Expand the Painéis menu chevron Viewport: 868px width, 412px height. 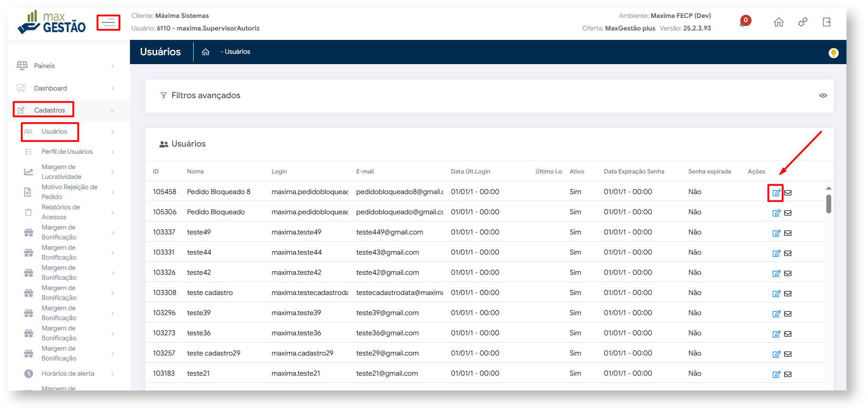[x=112, y=66]
